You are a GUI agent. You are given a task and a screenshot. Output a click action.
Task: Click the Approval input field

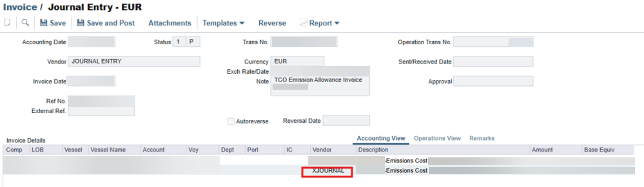493,81
